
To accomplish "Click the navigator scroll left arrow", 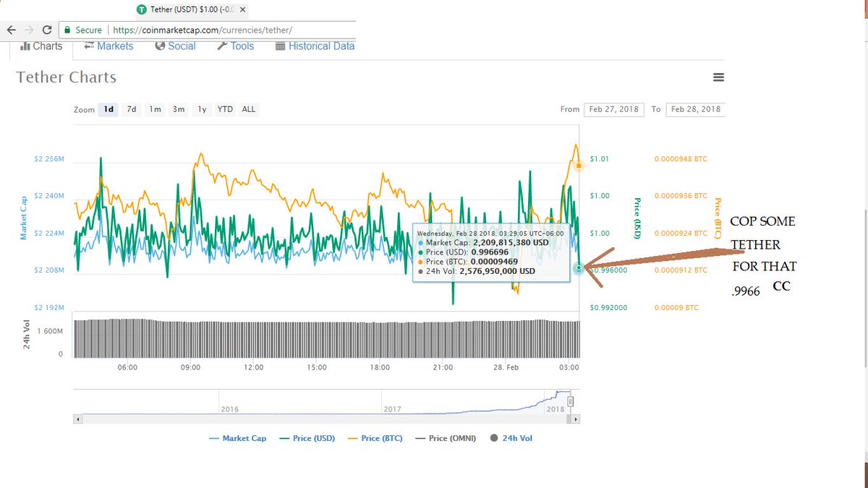I will pyautogui.click(x=77, y=419).
